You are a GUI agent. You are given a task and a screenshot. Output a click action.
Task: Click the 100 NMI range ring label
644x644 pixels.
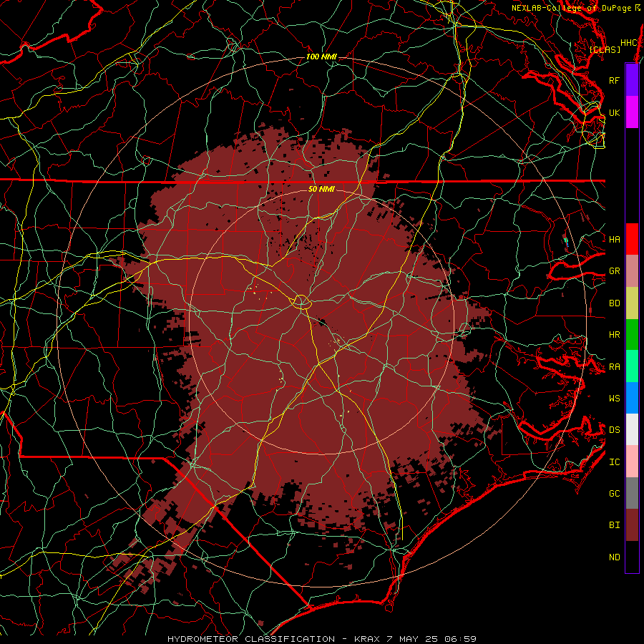pos(321,57)
